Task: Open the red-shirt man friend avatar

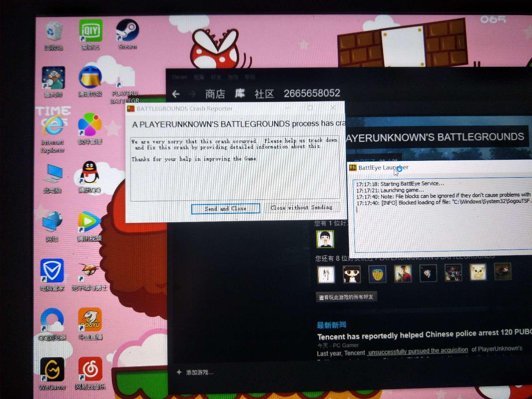Action: (x=403, y=274)
